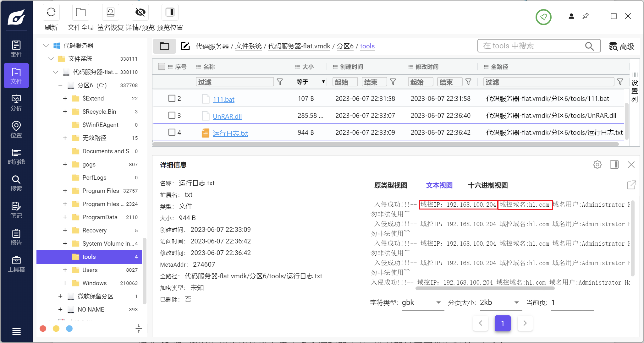The width and height of the screenshot is (644, 343).
Task: Check the box for UnRAR.dll row
Action: pos(172,115)
